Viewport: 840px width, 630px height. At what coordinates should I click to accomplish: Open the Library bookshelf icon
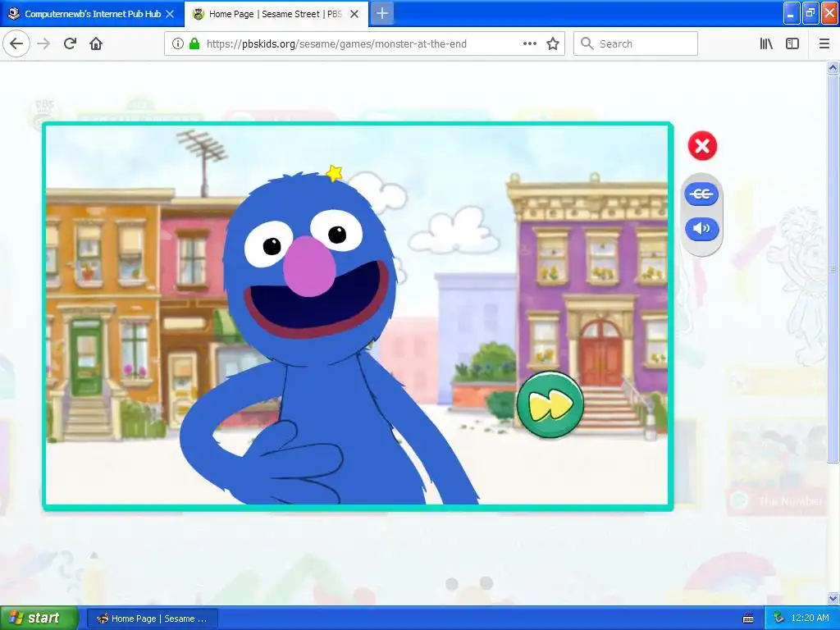tap(766, 44)
